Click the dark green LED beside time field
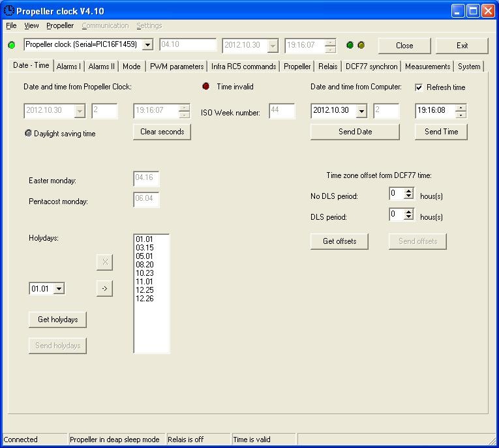The image size is (499, 448). coord(350,45)
